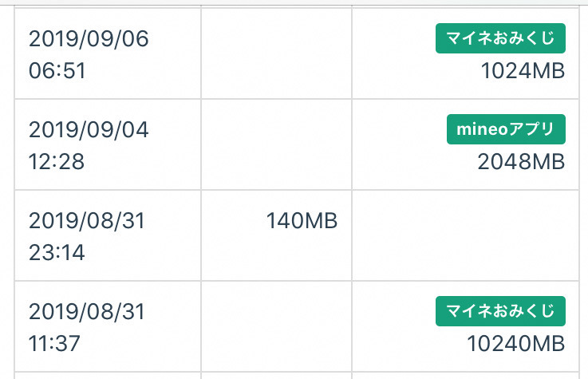Screen dimensions: 588x379
Task: Click the 12:28 time
Action: tap(57, 162)
